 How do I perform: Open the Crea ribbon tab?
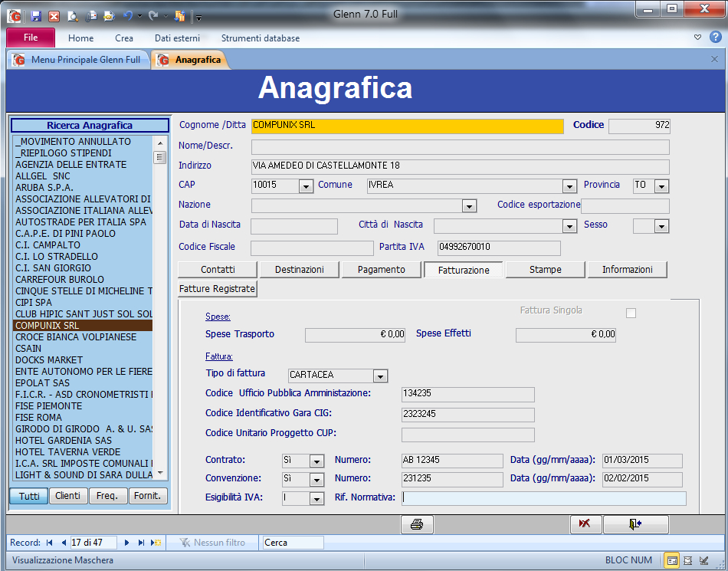(124, 38)
